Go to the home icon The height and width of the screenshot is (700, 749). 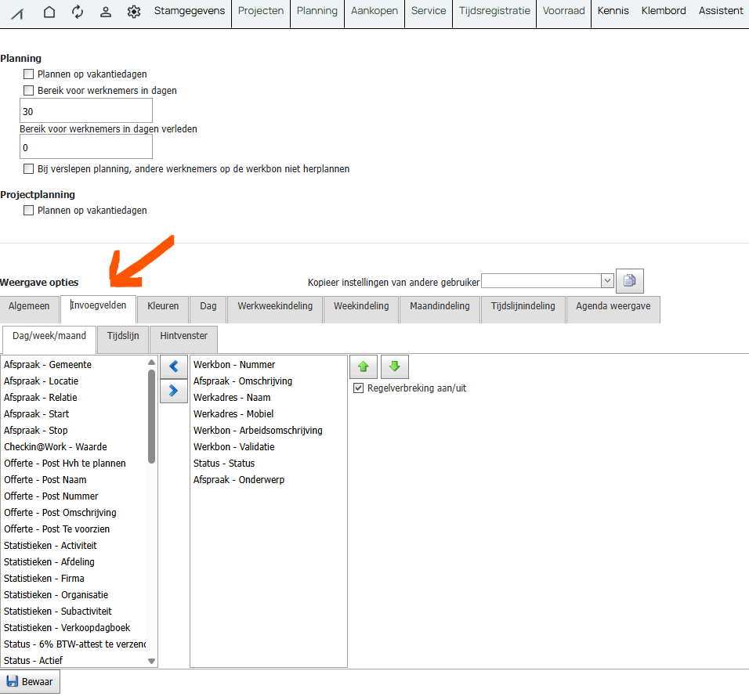point(49,12)
